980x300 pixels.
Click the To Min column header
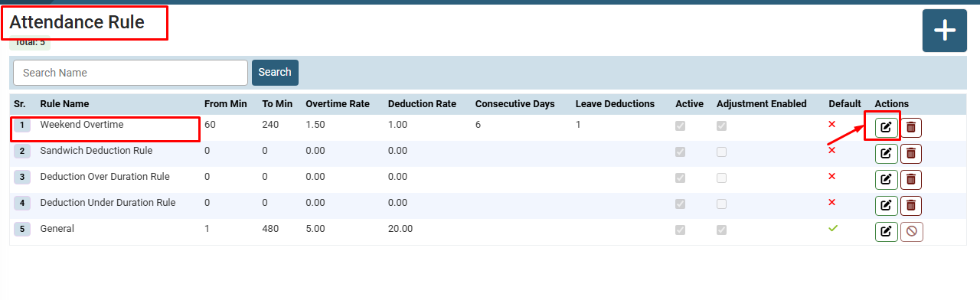click(277, 104)
